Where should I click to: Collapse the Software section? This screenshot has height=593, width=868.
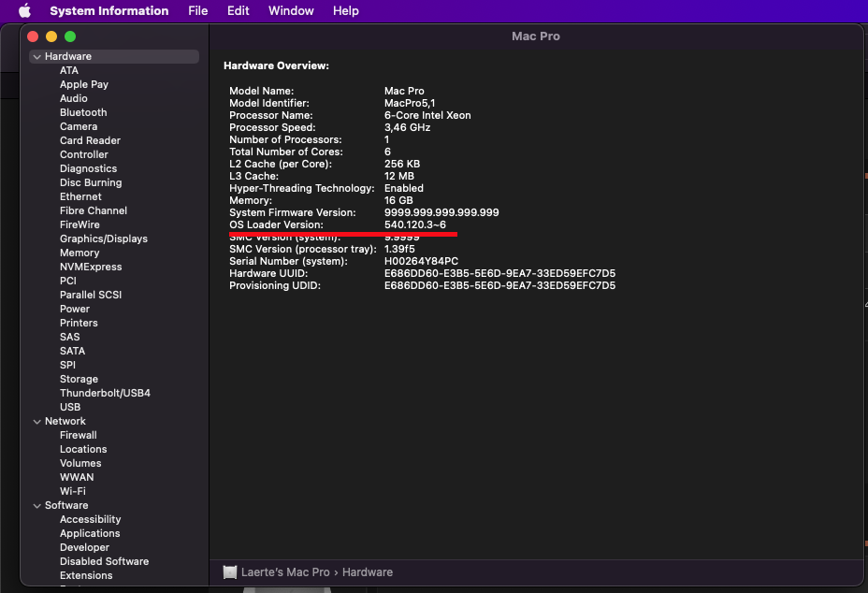coord(37,505)
